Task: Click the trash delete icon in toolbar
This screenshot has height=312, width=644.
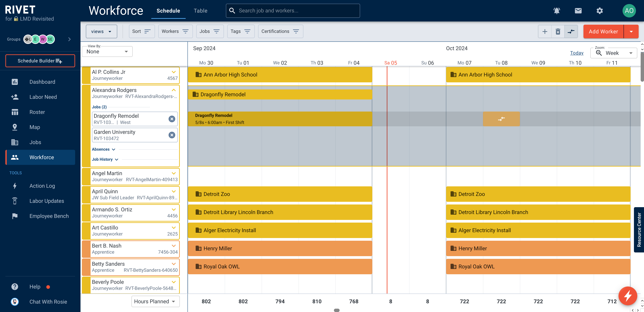Action: point(558,32)
